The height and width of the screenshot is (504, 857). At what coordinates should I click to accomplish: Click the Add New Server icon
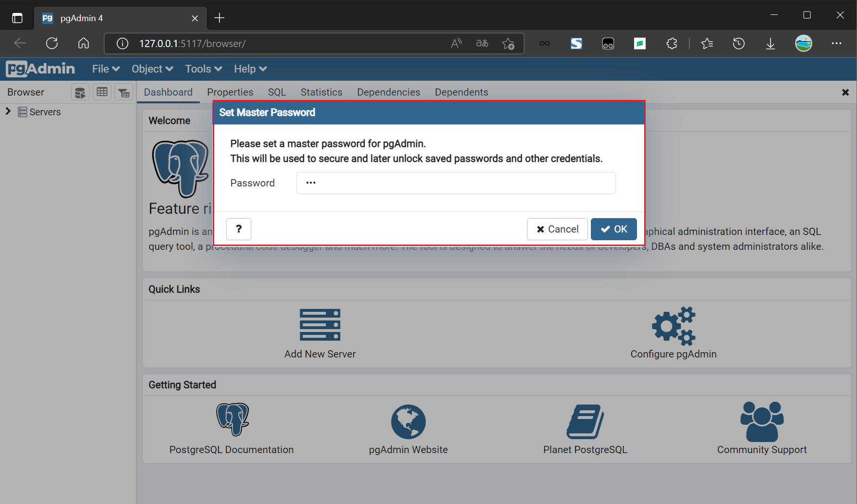pyautogui.click(x=320, y=325)
